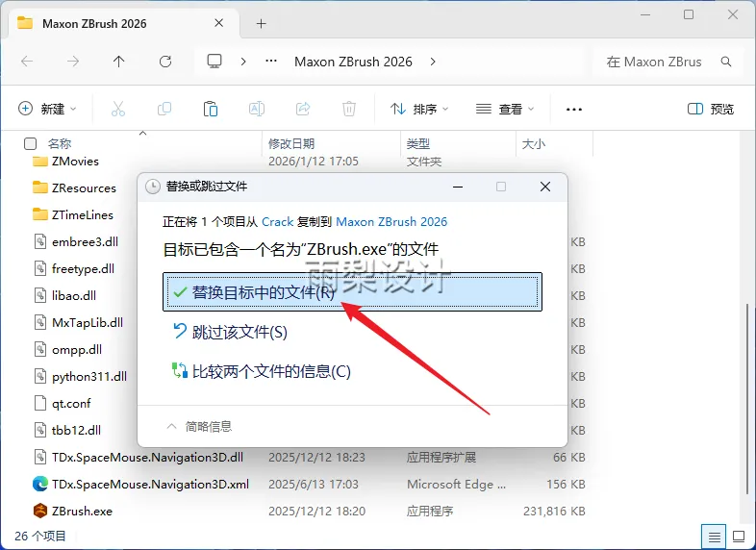Go up one folder level
The height and width of the screenshot is (550, 756).
(x=118, y=62)
